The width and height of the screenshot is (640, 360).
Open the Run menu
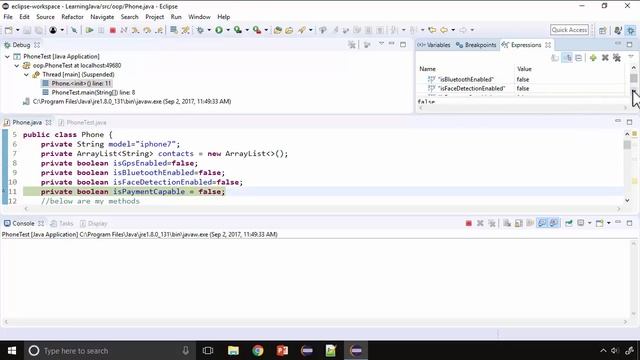click(176, 17)
